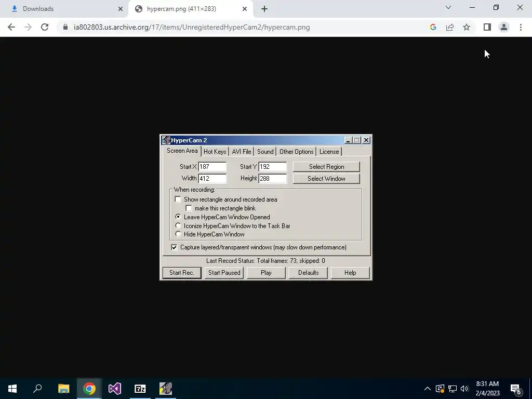Close the Downloads tab
532x399 pixels.
coord(121,9)
